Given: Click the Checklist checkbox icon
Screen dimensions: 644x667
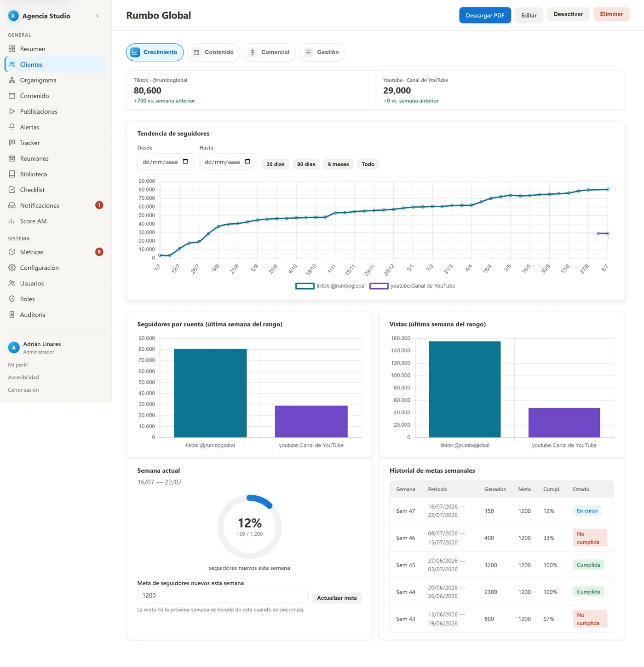Looking at the screenshot, I should [12, 190].
